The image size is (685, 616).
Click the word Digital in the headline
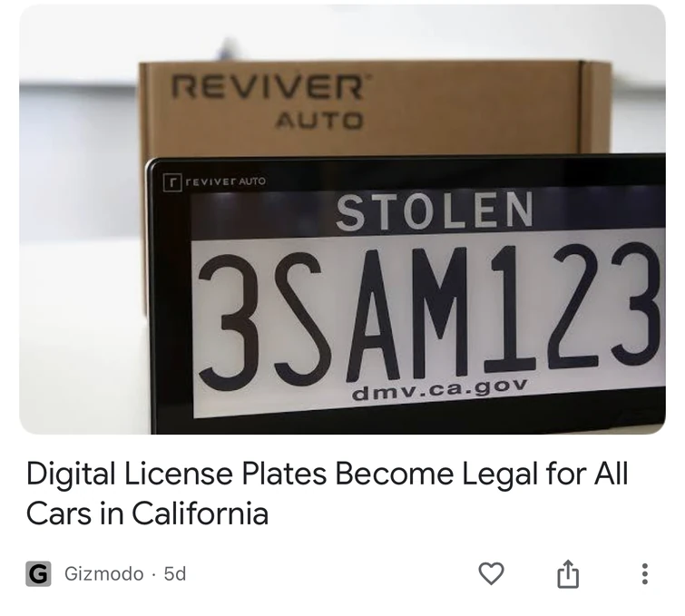(71, 475)
